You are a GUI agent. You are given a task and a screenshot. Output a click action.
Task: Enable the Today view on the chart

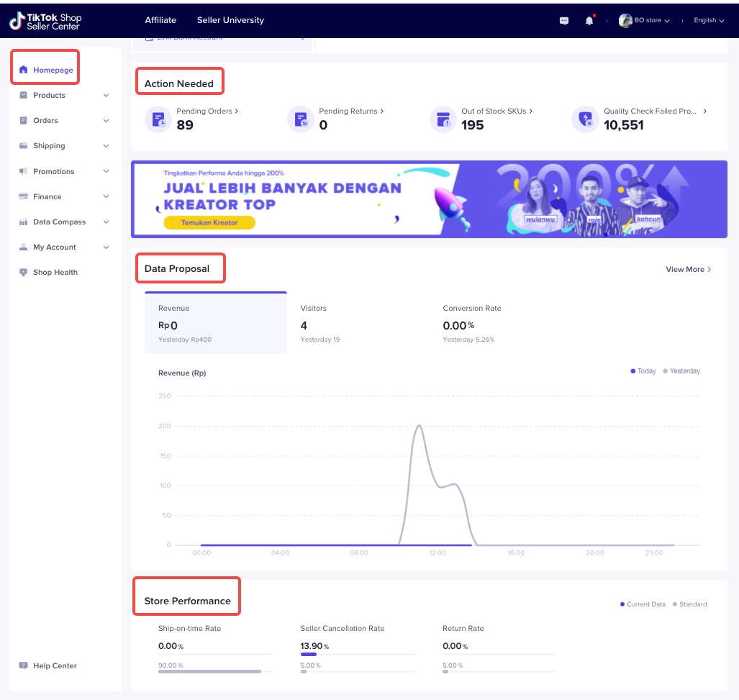tap(643, 371)
